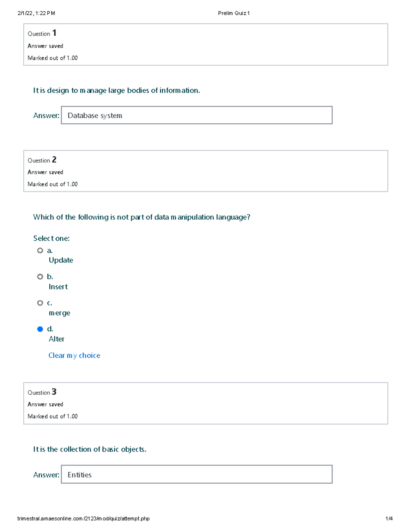Viewport: 411px width, 532px height.
Task: Choose option b Insert
Action: tap(40, 277)
